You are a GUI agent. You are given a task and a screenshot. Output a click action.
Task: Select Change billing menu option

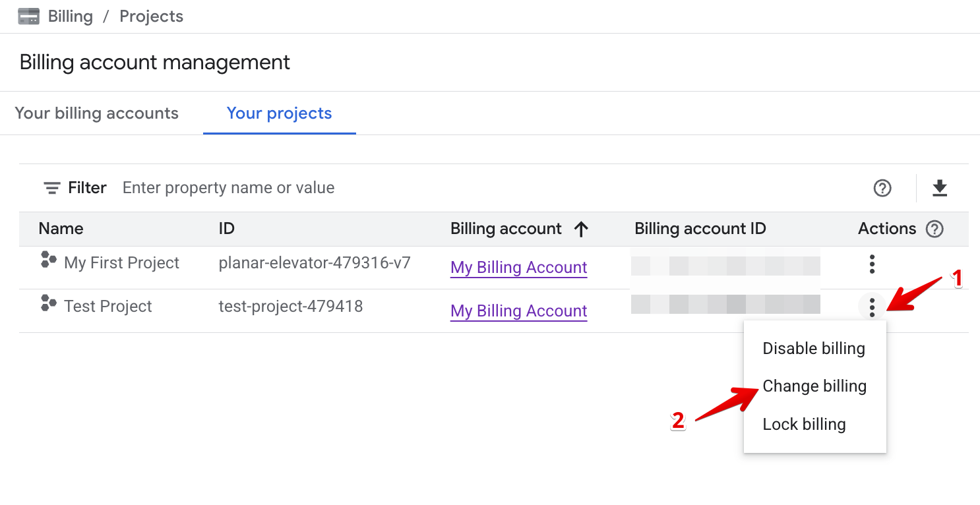pyautogui.click(x=814, y=386)
